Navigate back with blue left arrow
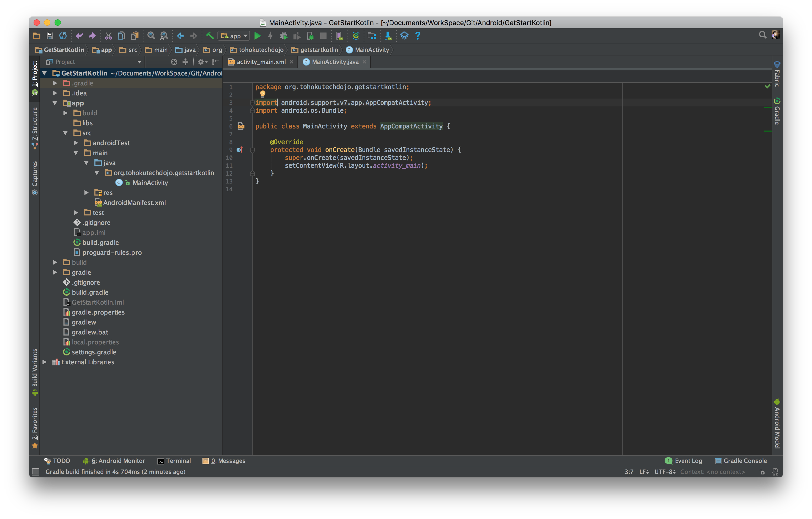Viewport: 812px width, 519px height. click(x=180, y=36)
